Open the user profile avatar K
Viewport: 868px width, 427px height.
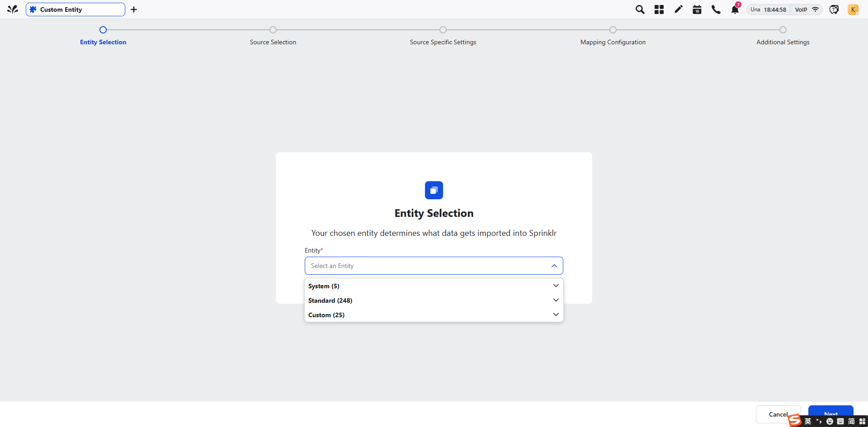(853, 9)
